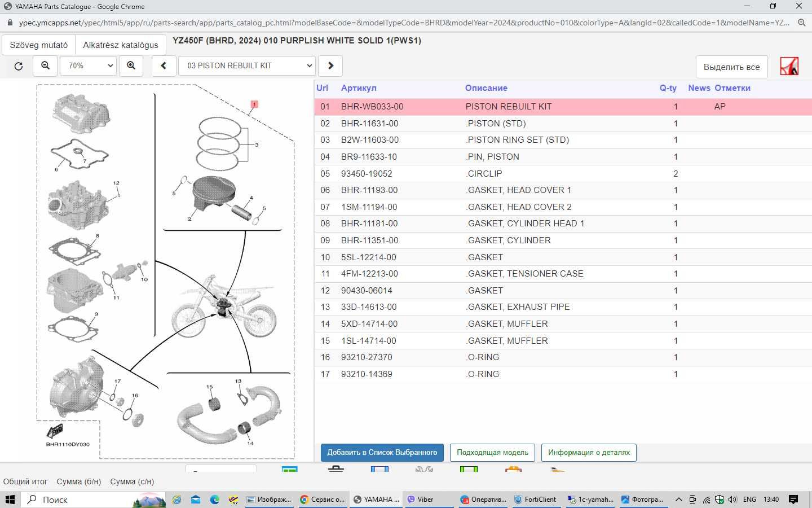Select part number 5SL-12214-00
This screenshot has width=812, height=508.
(x=368, y=257)
